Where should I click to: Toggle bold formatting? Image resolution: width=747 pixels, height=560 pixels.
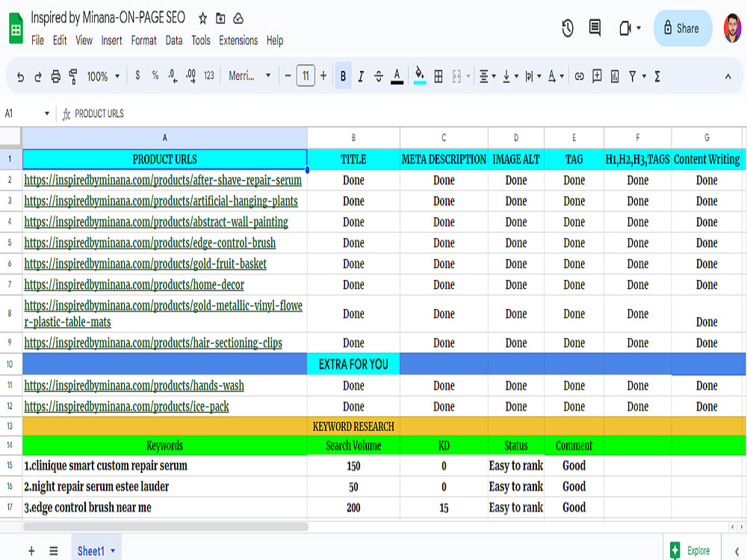[343, 75]
